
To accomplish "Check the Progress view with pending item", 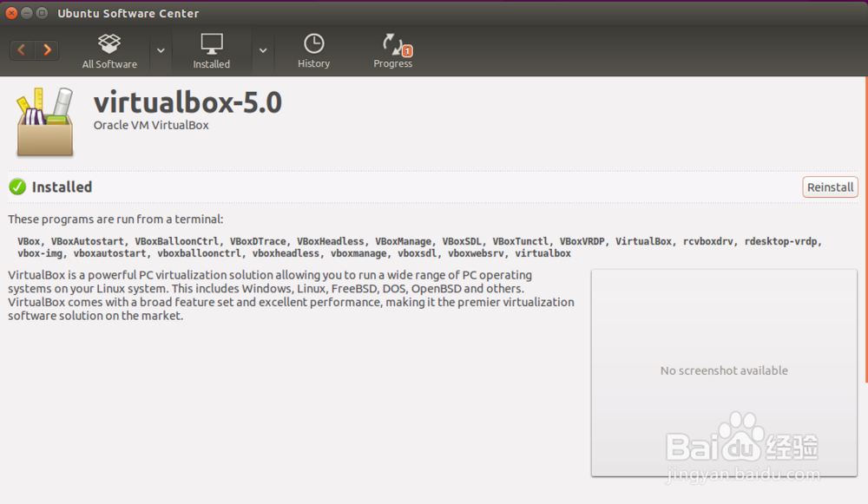I will pos(392,50).
